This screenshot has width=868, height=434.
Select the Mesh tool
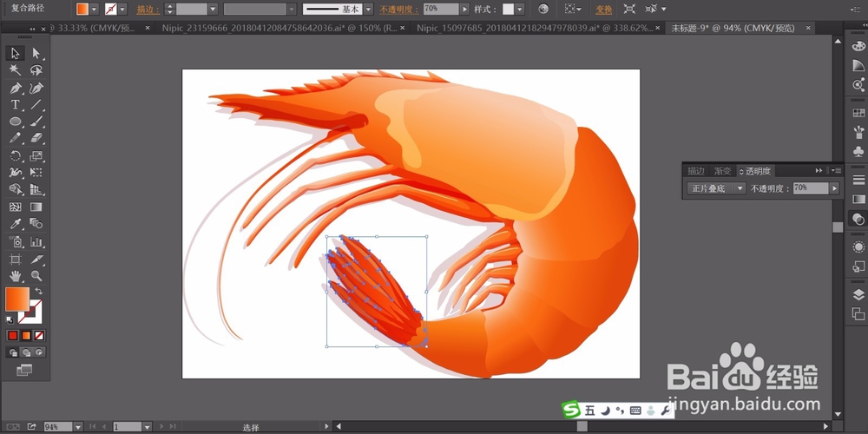coord(15,207)
